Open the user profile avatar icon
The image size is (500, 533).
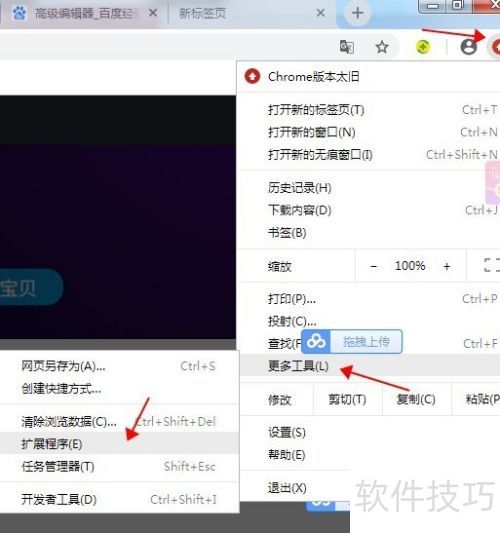pyautogui.click(x=468, y=47)
